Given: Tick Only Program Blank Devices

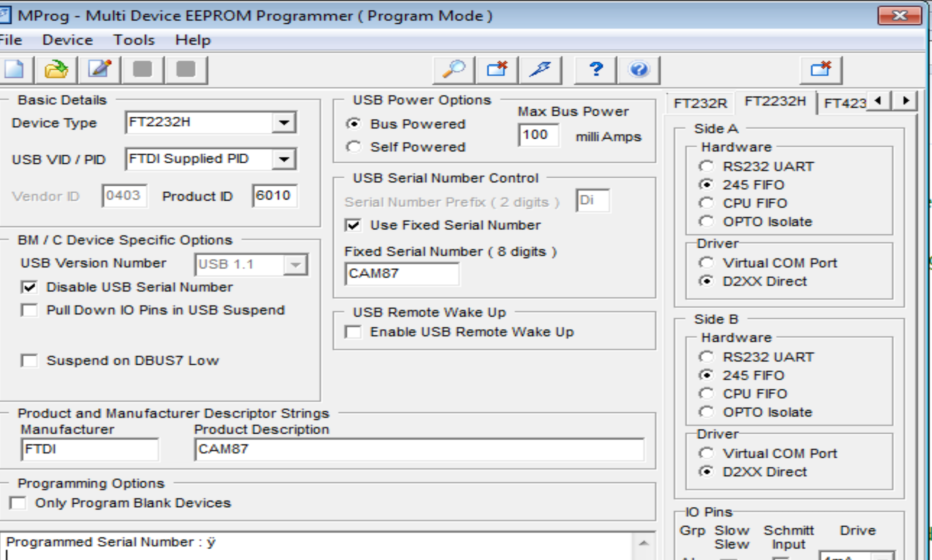Looking at the screenshot, I should (18, 503).
